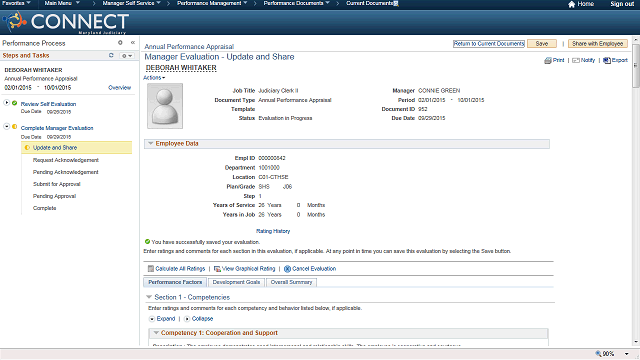Click the Print printer icon
The height and width of the screenshot is (360, 640).
tap(548, 60)
